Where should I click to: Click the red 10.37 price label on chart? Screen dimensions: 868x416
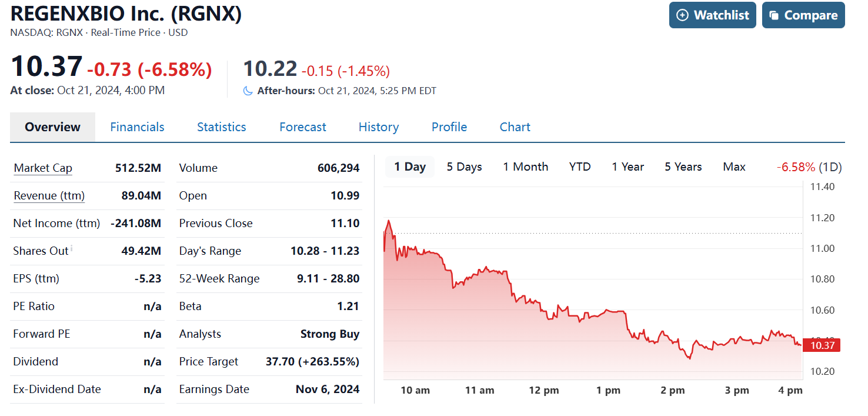(822, 345)
